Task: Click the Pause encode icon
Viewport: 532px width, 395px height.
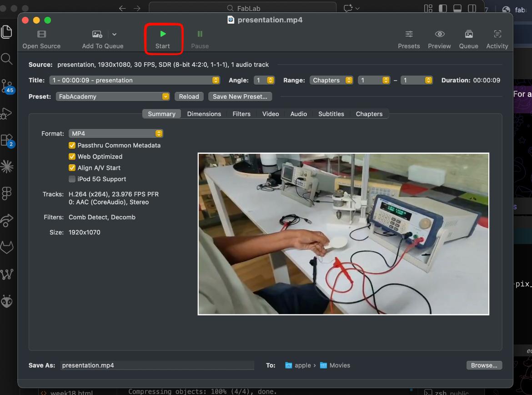Action: click(x=200, y=34)
